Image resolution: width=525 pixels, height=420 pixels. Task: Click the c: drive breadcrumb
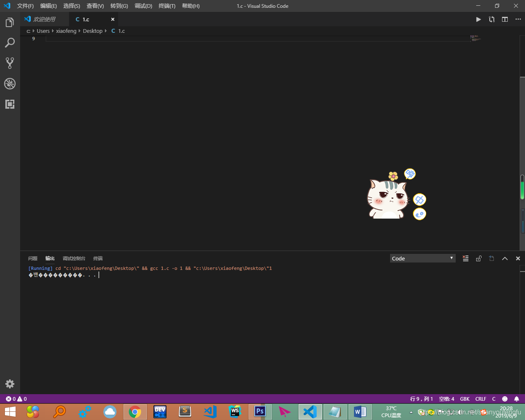[28, 31]
